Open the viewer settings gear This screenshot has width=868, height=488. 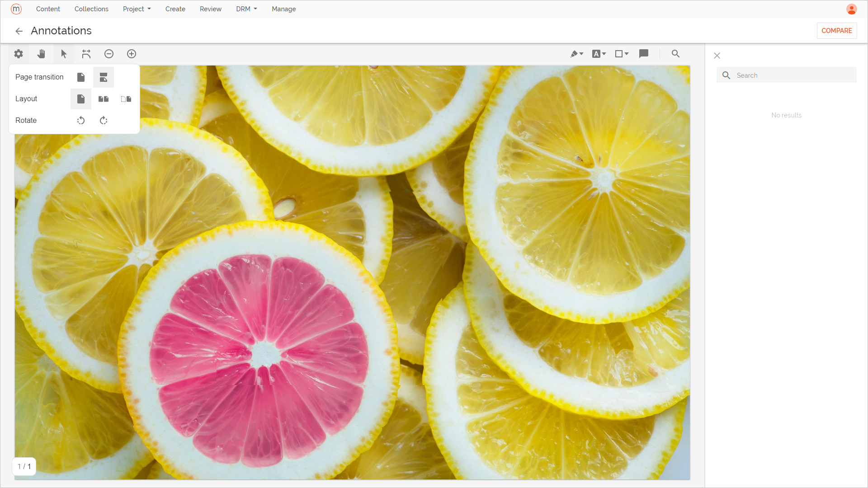click(19, 54)
